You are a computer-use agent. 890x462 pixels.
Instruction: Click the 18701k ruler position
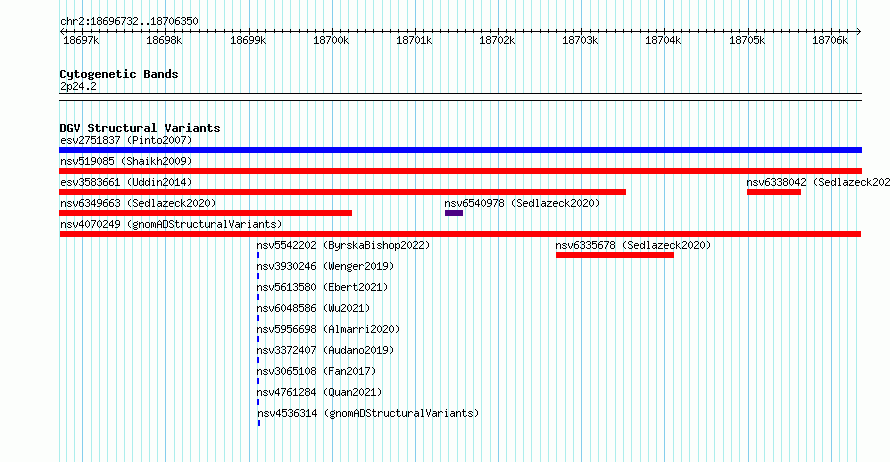click(414, 40)
